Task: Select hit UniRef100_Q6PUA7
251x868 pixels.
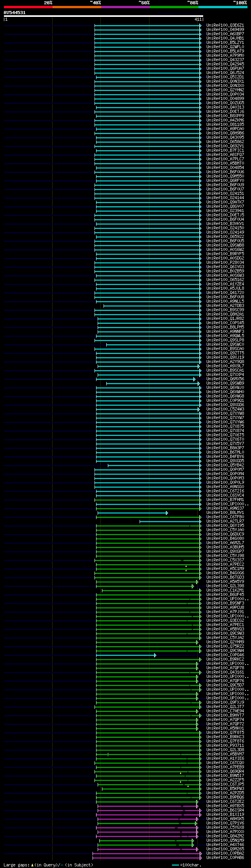Action: tap(225, 69)
